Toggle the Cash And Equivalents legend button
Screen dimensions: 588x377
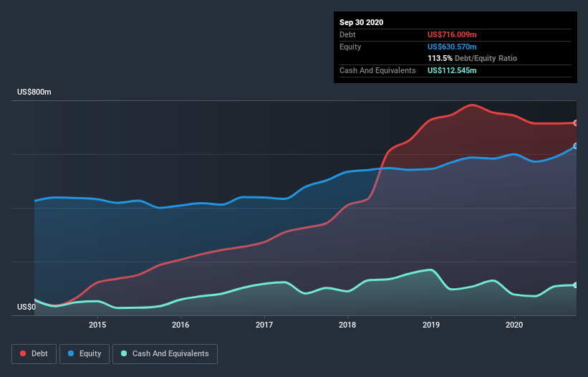[165, 354]
